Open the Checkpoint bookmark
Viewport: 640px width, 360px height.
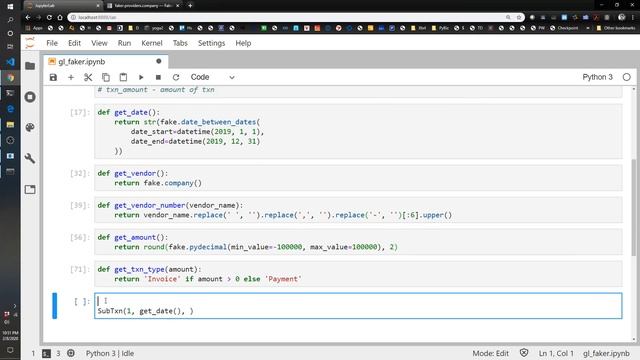point(564,28)
